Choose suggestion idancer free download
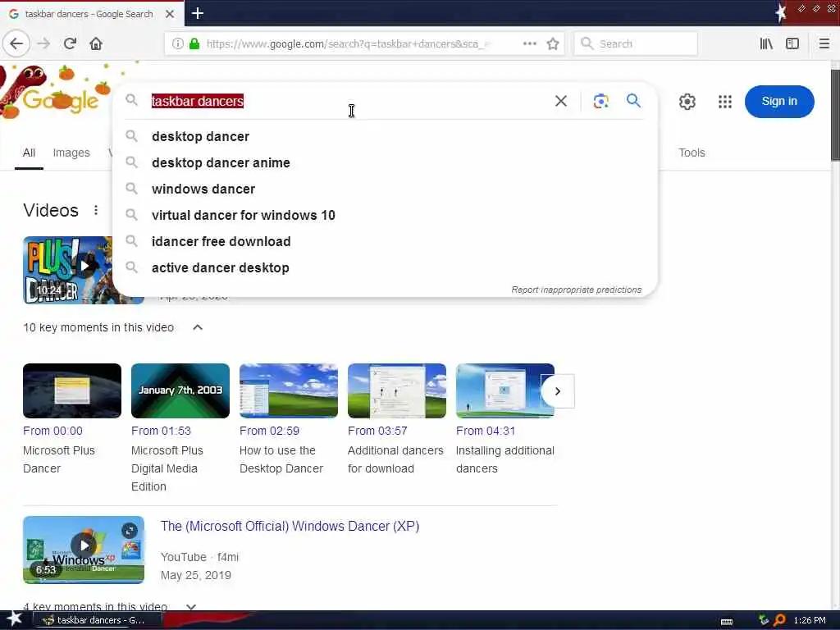Viewport: 840px width, 630px height. tap(385, 242)
